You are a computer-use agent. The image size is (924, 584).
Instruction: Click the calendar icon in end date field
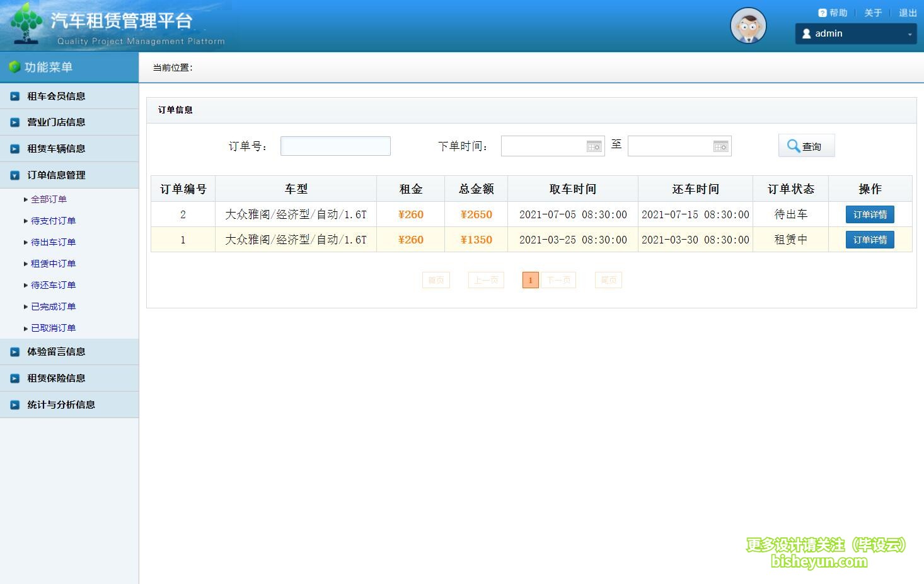click(720, 146)
